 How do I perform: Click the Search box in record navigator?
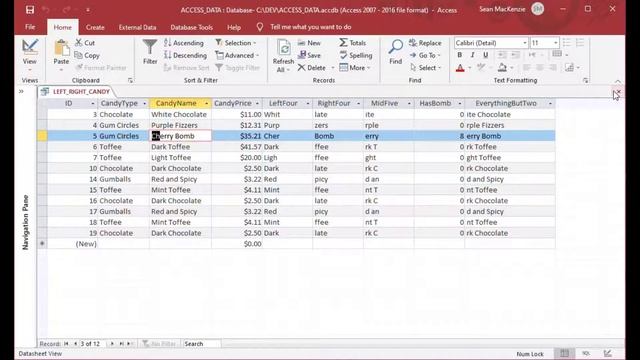coord(202,344)
